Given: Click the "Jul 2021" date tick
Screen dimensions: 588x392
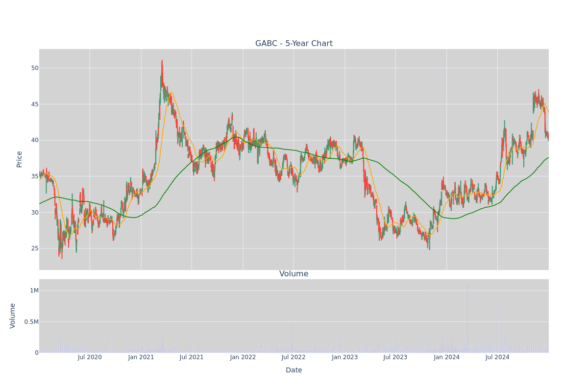Looking at the screenshot, I should coord(192,357).
